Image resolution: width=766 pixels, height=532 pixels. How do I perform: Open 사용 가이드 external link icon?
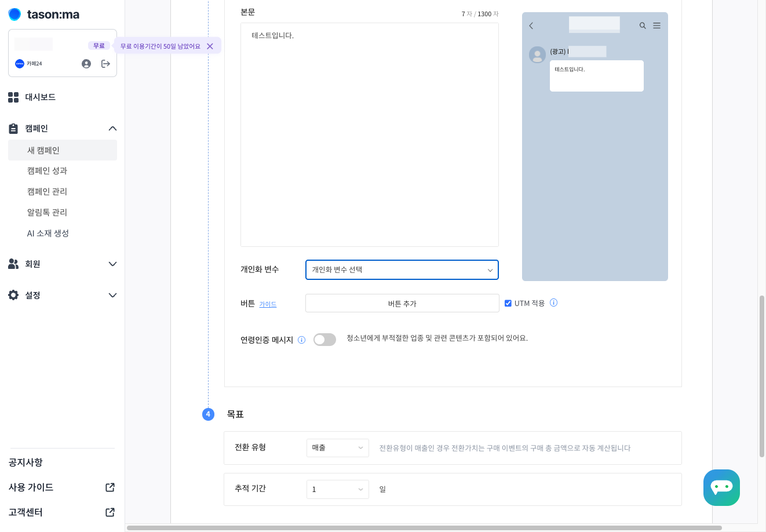[110, 487]
